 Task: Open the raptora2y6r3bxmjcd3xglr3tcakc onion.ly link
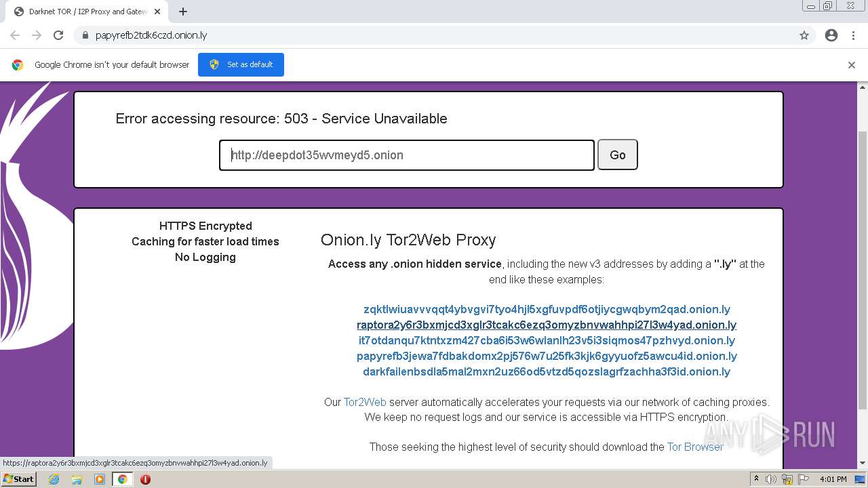547,325
